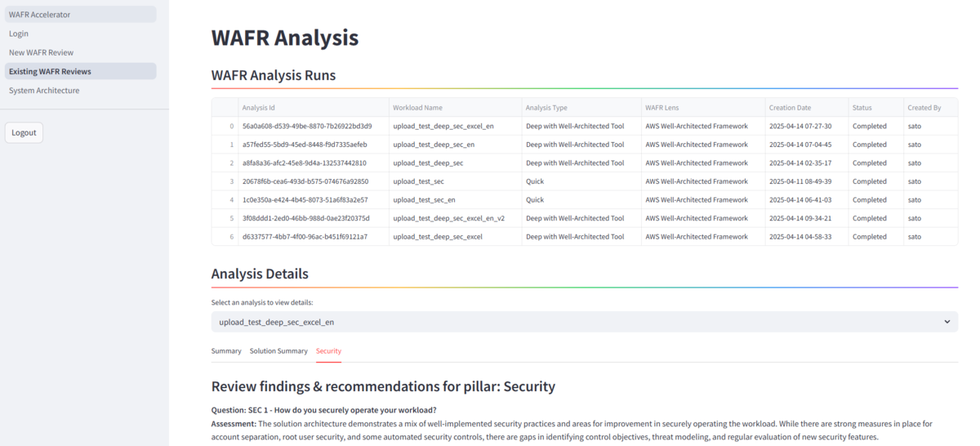This screenshot has height=446, width=980.
Task: Click the Creation Date column header
Action: [807, 108]
